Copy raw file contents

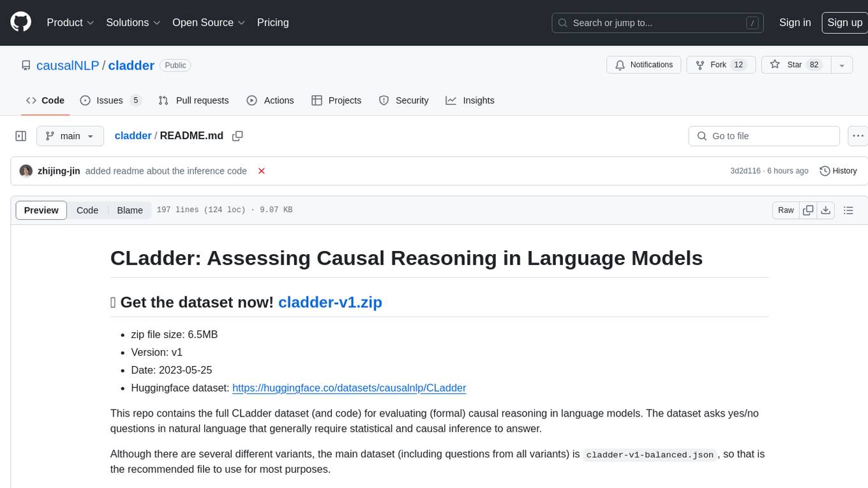(x=808, y=210)
